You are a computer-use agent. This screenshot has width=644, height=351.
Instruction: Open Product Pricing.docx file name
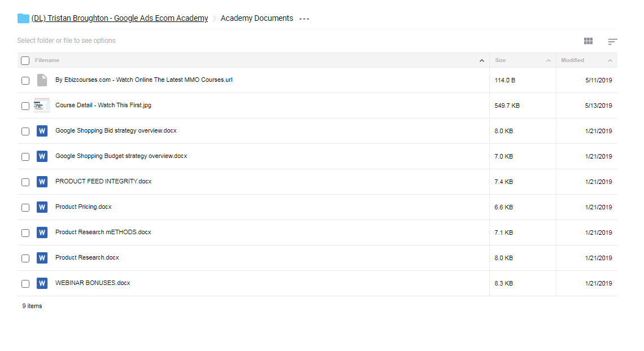click(x=84, y=207)
